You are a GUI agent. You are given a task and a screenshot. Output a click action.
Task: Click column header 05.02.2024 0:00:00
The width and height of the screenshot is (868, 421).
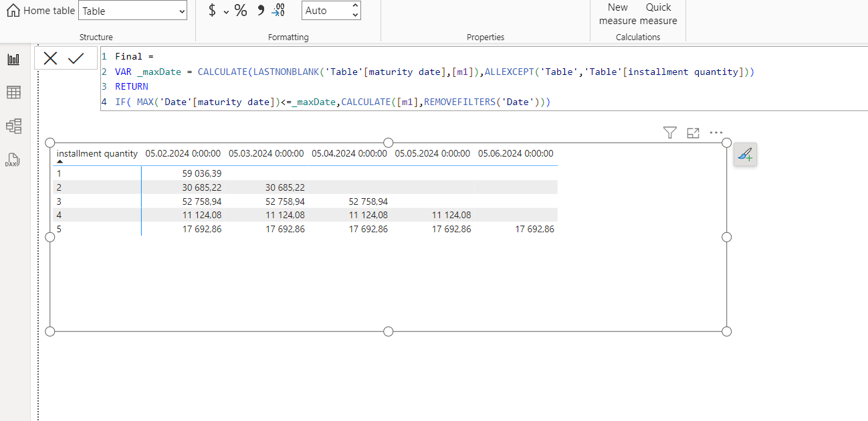(x=183, y=153)
